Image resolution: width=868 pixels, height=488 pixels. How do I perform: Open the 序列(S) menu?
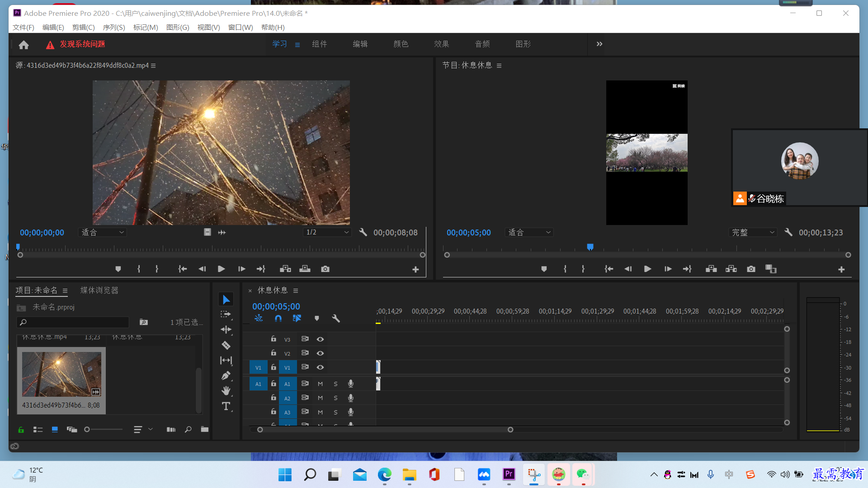114,27
